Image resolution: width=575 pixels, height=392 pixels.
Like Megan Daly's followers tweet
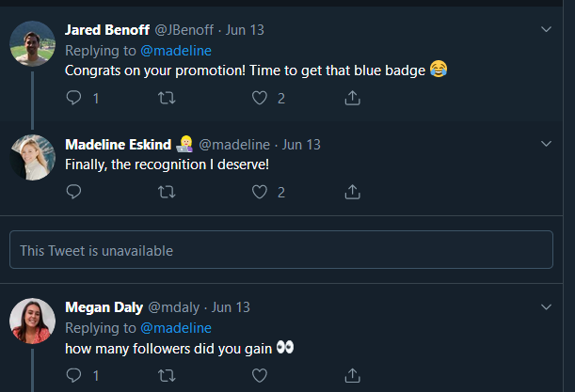261,375
